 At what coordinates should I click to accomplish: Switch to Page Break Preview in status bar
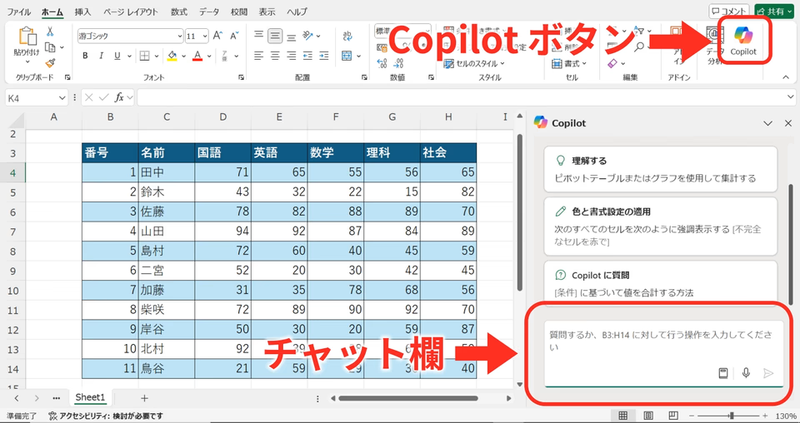click(x=673, y=415)
